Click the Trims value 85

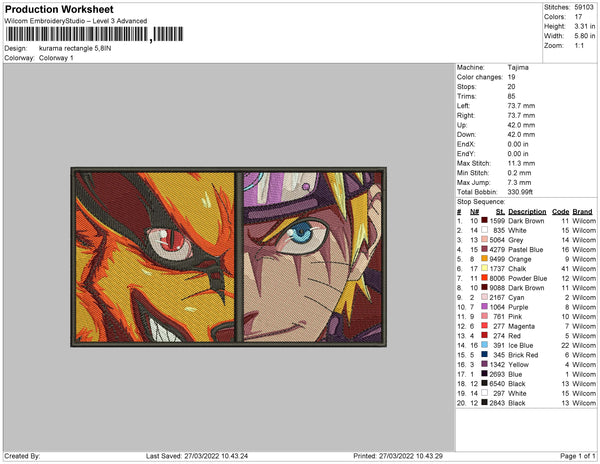(511, 96)
